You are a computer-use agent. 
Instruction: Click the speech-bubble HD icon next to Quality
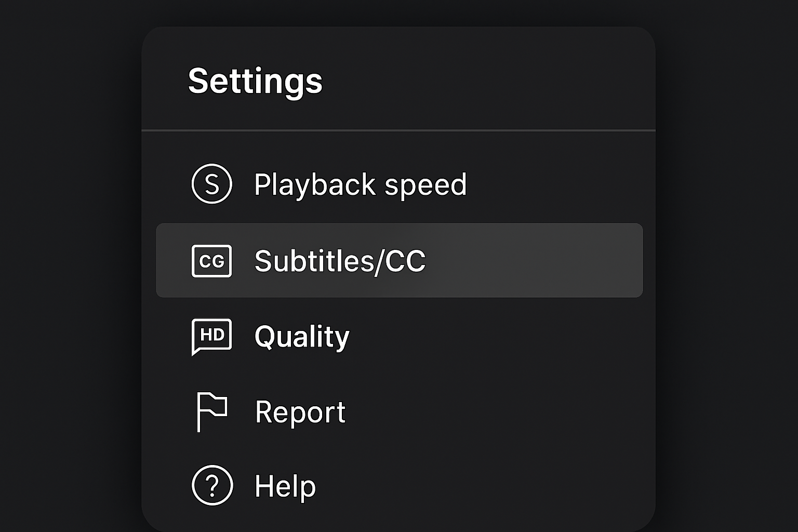pos(211,336)
